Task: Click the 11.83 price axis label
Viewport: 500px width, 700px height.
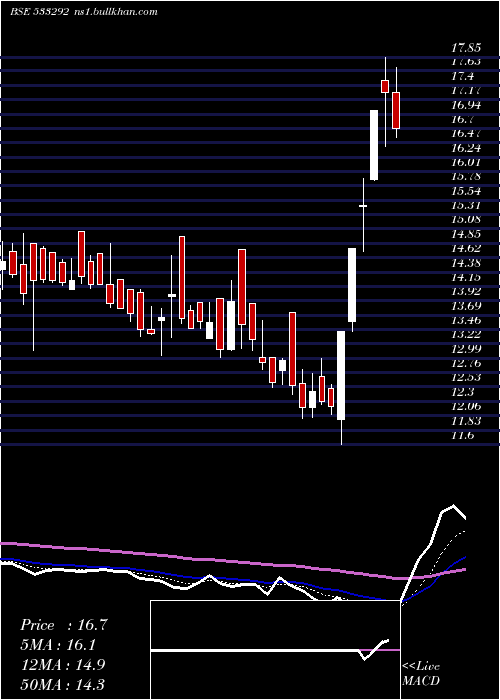Action: [x=466, y=421]
